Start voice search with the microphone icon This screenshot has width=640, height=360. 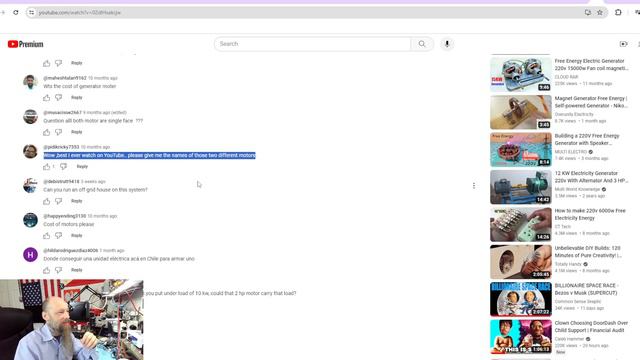click(447, 44)
